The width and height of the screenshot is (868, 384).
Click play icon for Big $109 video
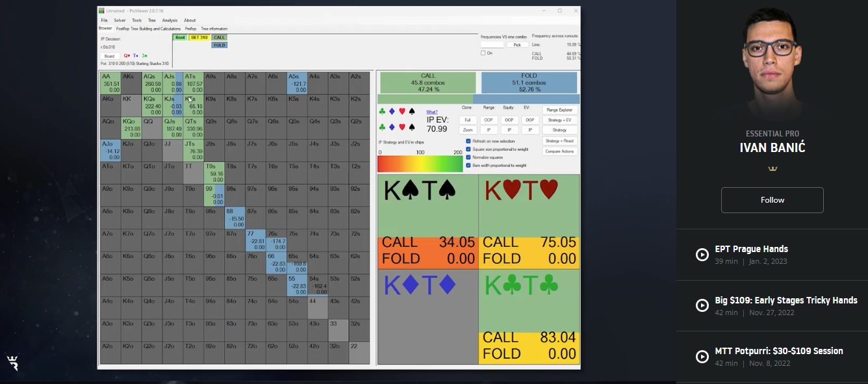(702, 305)
